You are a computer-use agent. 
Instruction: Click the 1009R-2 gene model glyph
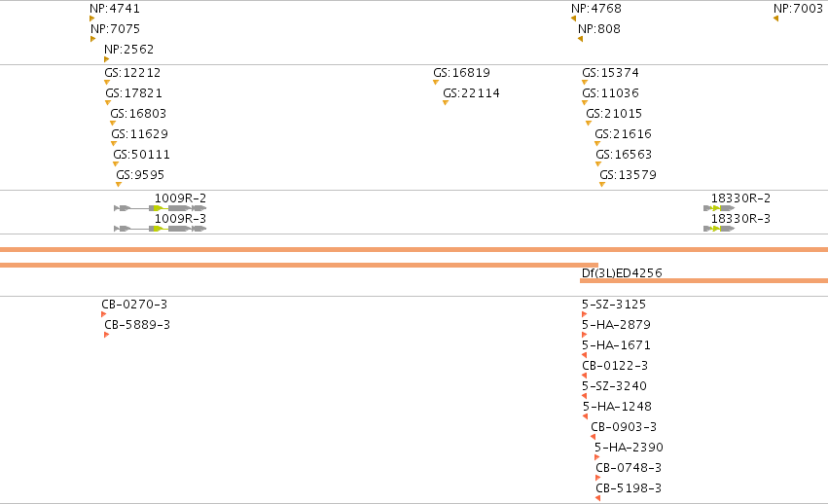(160, 208)
